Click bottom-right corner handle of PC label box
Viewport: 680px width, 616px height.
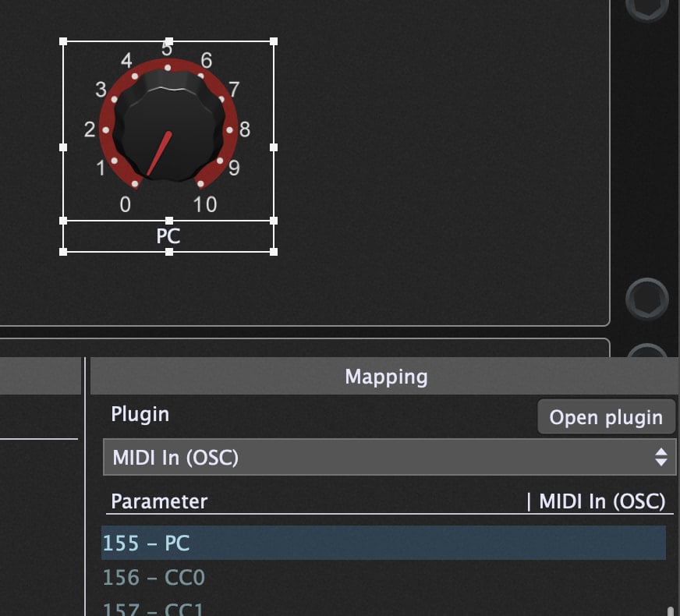pos(273,251)
